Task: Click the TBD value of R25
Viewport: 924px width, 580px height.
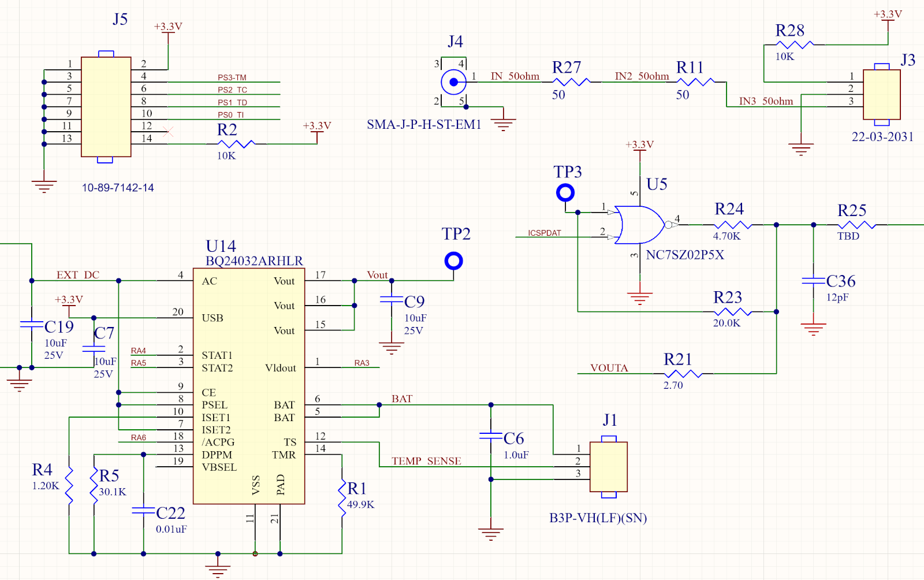Action: click(848, 236)
